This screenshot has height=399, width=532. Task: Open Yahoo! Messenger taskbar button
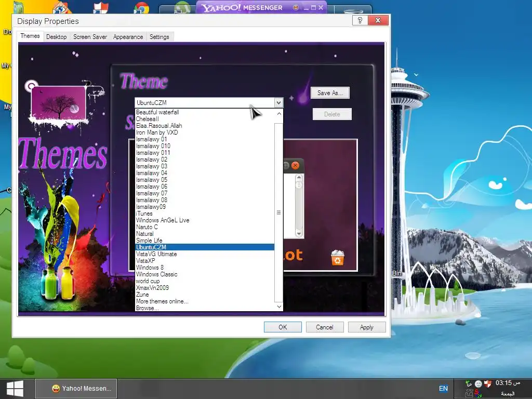(x=76, y=389)
